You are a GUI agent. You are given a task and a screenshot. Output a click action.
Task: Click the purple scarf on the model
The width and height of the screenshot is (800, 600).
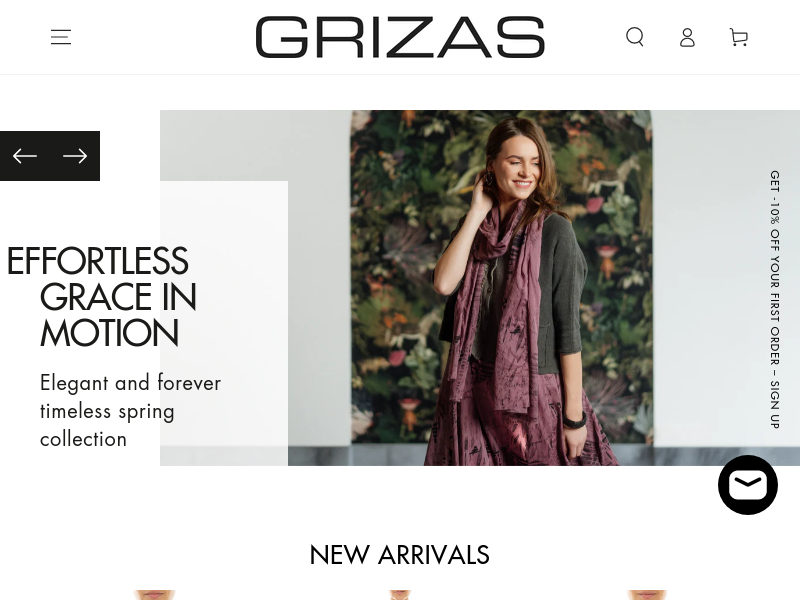click(497, 306)
